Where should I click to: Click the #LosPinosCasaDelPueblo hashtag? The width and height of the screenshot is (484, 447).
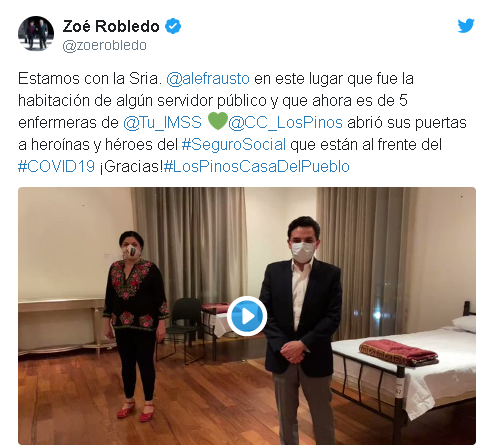coord(257,166)
